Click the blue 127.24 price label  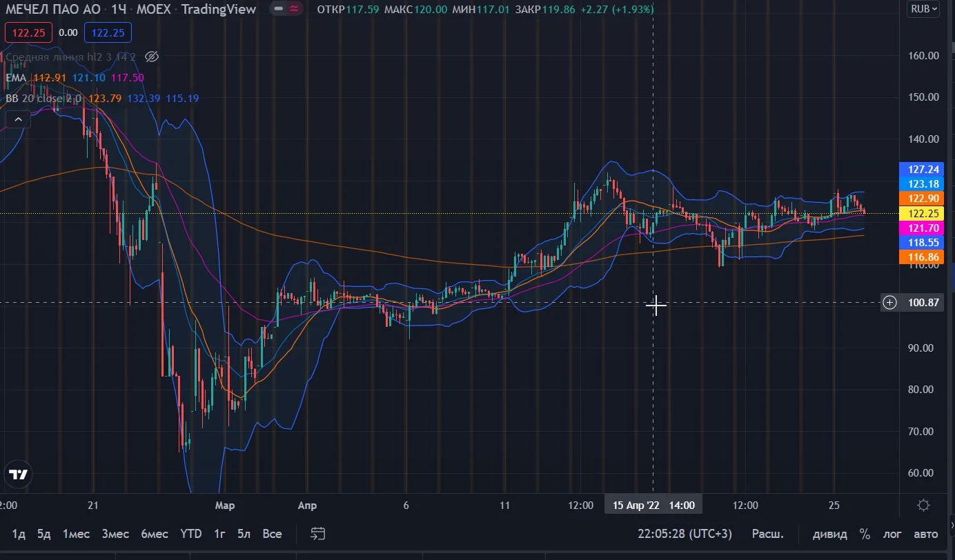(920, 169)
